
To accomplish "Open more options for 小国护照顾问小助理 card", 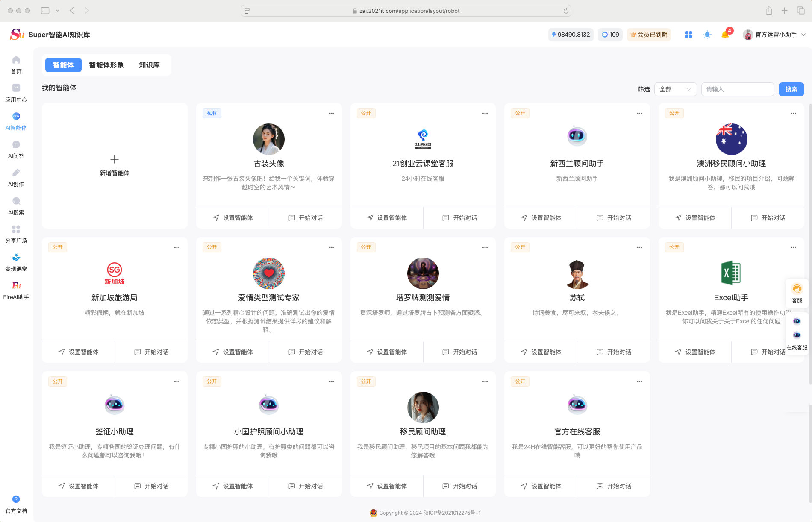I will [x=331, y=381].
